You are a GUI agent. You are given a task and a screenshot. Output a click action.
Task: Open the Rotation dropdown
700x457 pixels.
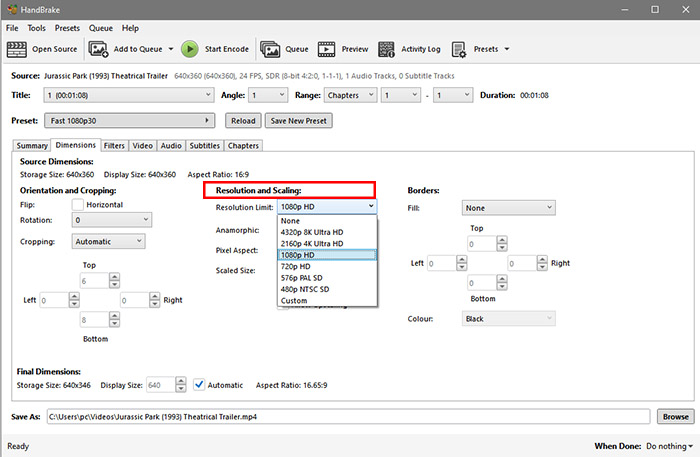pos(112,220)
